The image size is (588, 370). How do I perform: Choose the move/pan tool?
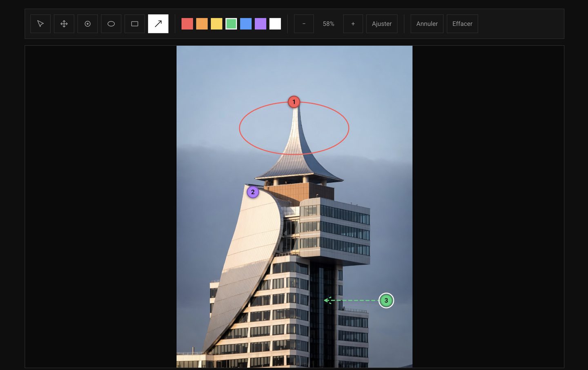coord(64,24)
